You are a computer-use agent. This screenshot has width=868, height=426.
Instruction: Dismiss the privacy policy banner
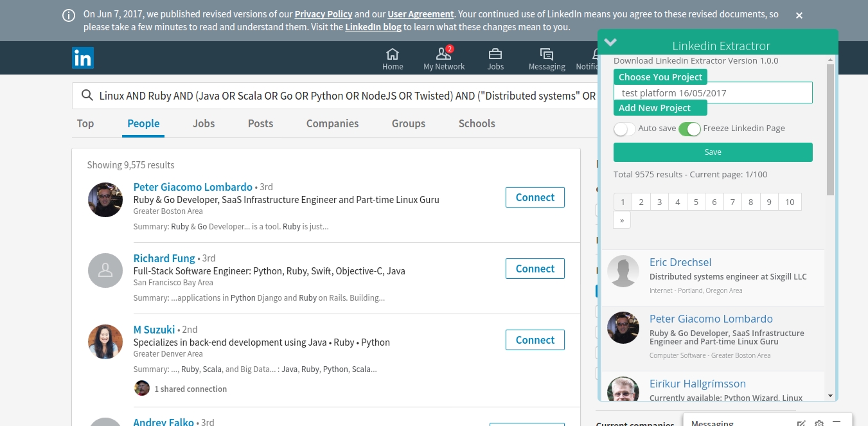799,15
